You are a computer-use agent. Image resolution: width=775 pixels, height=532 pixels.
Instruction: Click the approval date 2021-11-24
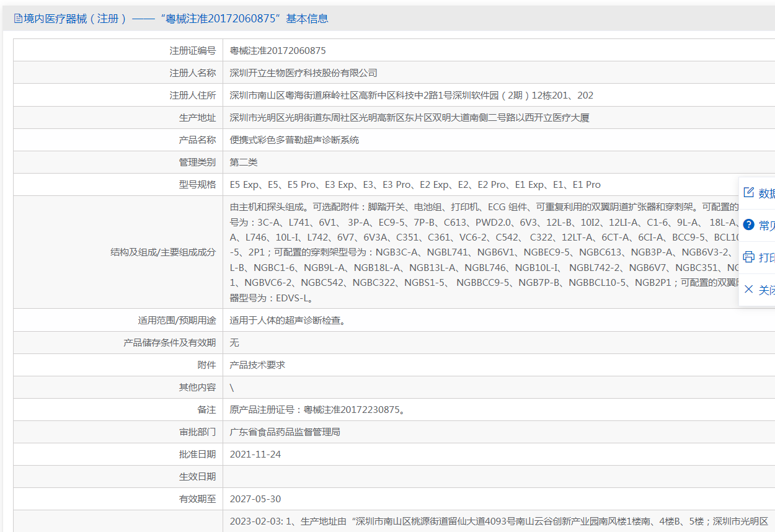tap(255, 454)
